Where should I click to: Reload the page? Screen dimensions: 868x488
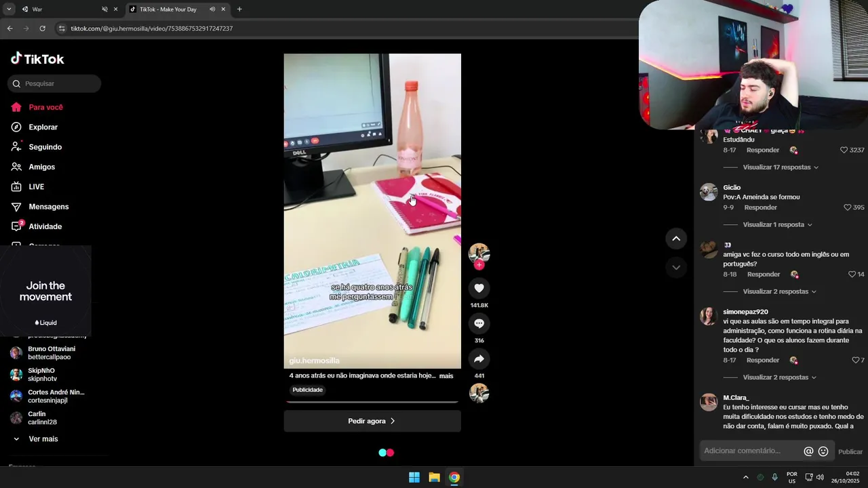pyautogui.click(x=42, y=28)
